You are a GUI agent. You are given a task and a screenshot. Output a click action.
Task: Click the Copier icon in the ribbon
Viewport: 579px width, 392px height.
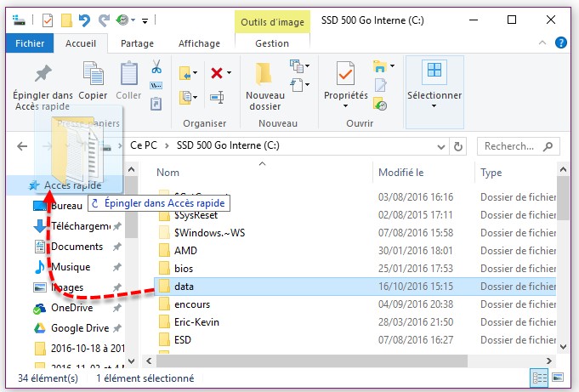point(93,73)
